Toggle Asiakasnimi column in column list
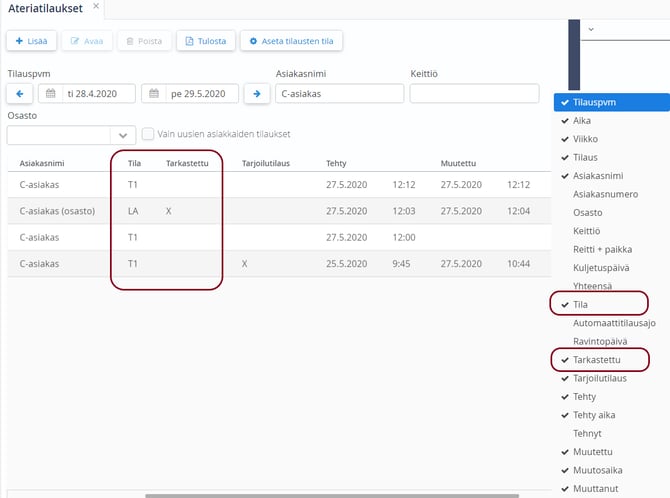This screenshot has height=498, width=670. point(612,176)
